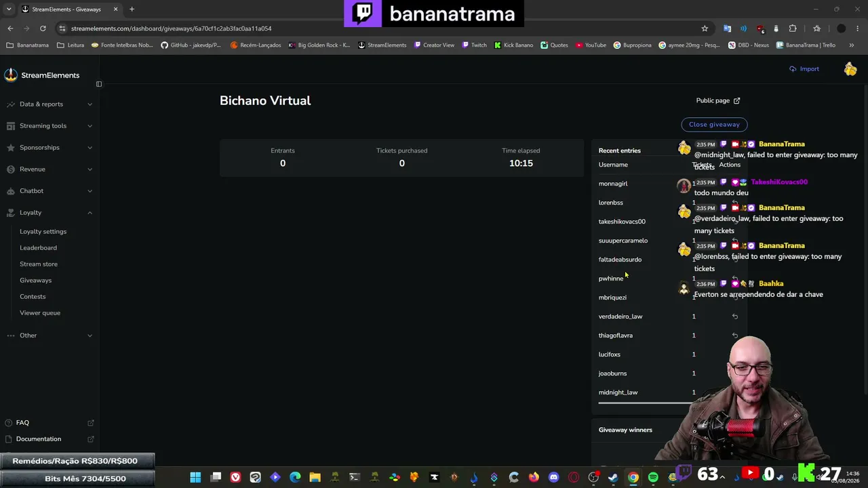Open the Bananatrama bookmarks folder

pos(27,45)
